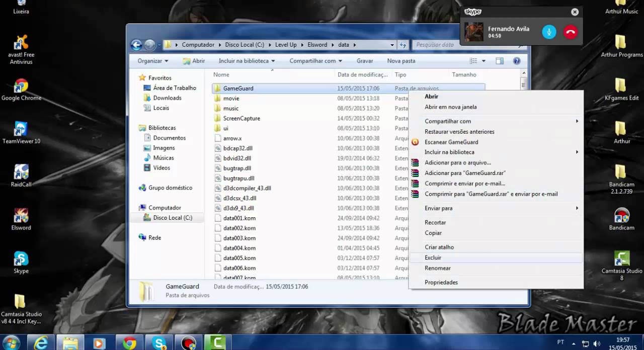Select Recortar in context menu
The image size is (644, 350).
[x=496, y=222]
